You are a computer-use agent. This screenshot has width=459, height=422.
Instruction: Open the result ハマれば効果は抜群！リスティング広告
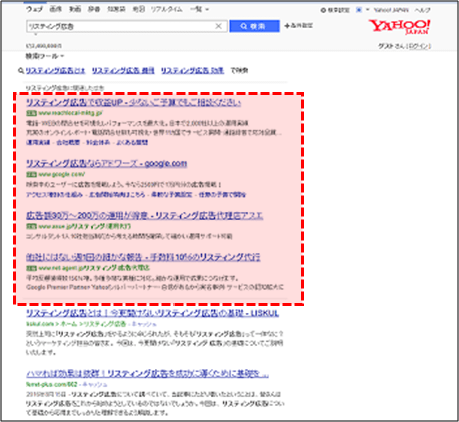(x=147, y=374)
